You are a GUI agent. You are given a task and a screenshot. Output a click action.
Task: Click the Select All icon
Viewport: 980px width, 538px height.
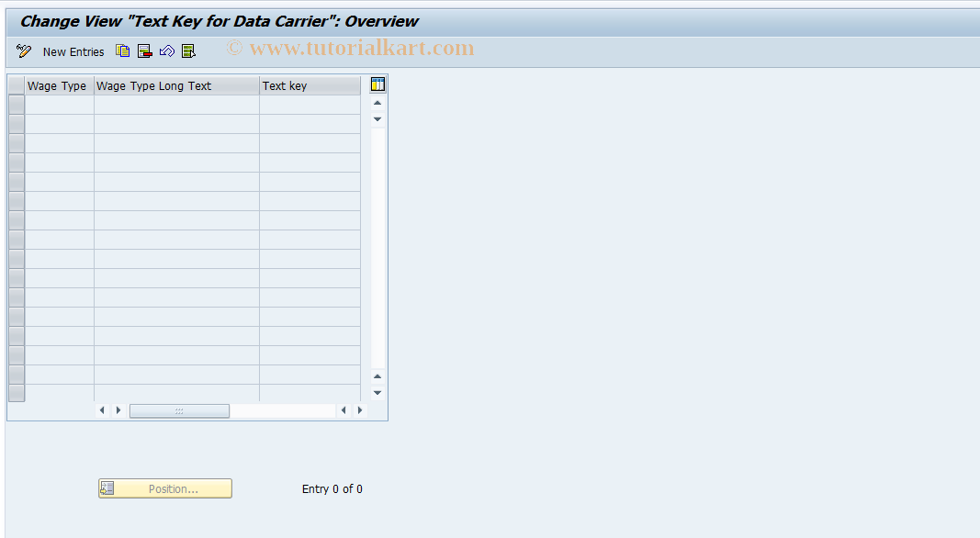tap(188, 51)
